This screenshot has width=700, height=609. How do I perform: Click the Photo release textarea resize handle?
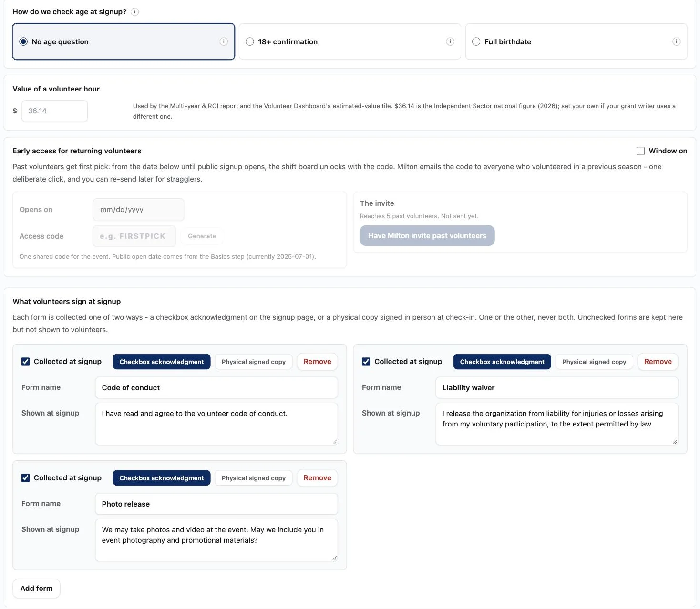334,558
